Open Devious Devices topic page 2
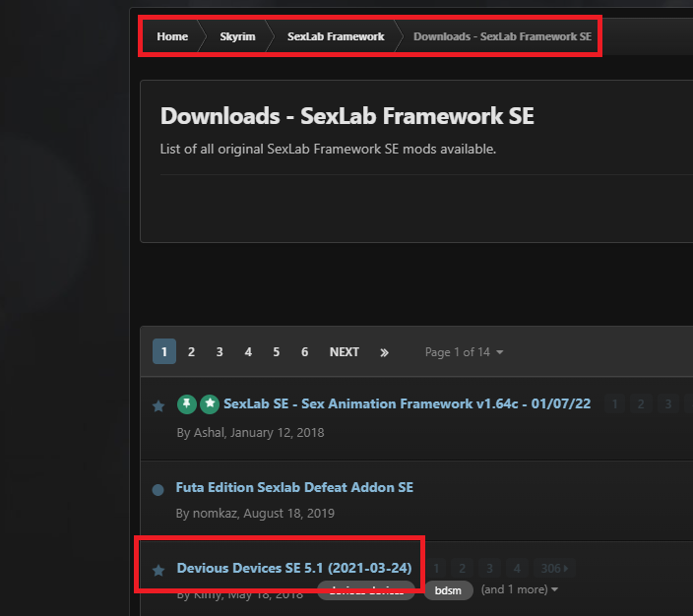 pos(463,569)
